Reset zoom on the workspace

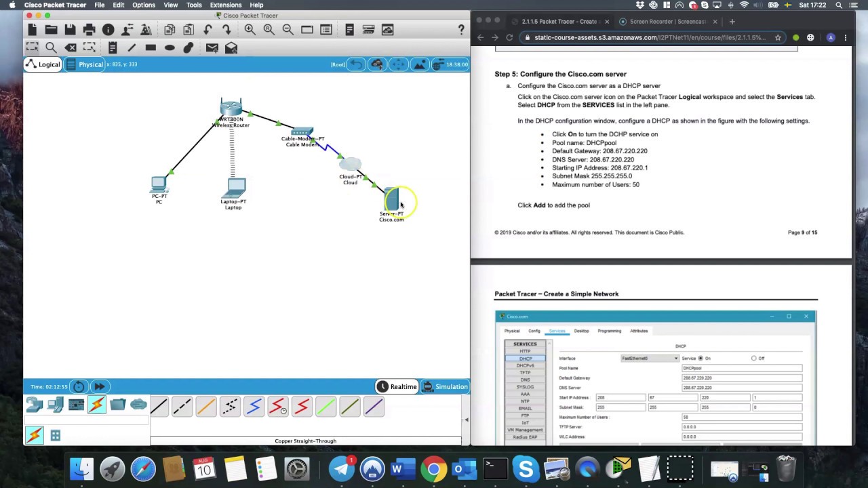[269, 30]
